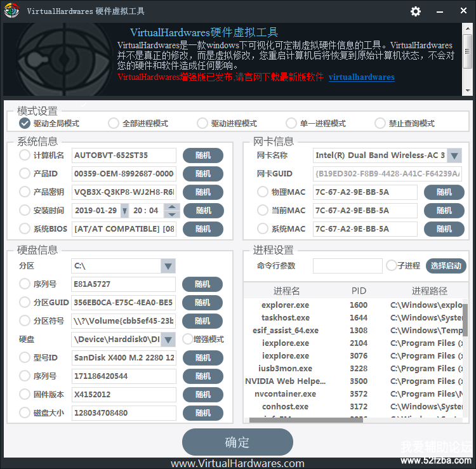Click the VirtualHardwares eye logo in title bar
This screenshot has width=476, height=469.
[11, 11]
